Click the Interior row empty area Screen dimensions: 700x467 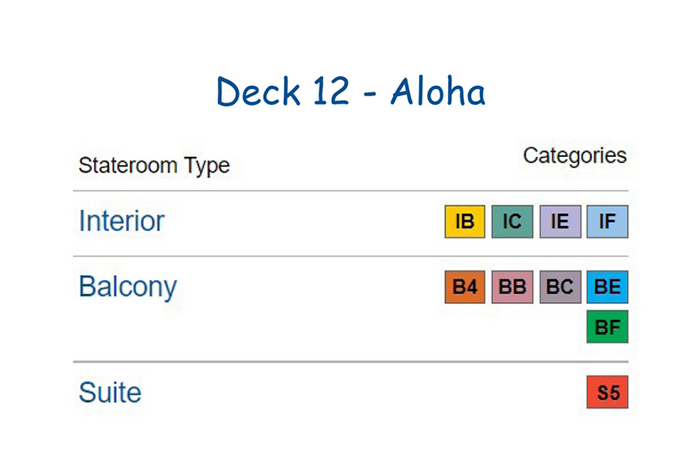pos(304,221)
